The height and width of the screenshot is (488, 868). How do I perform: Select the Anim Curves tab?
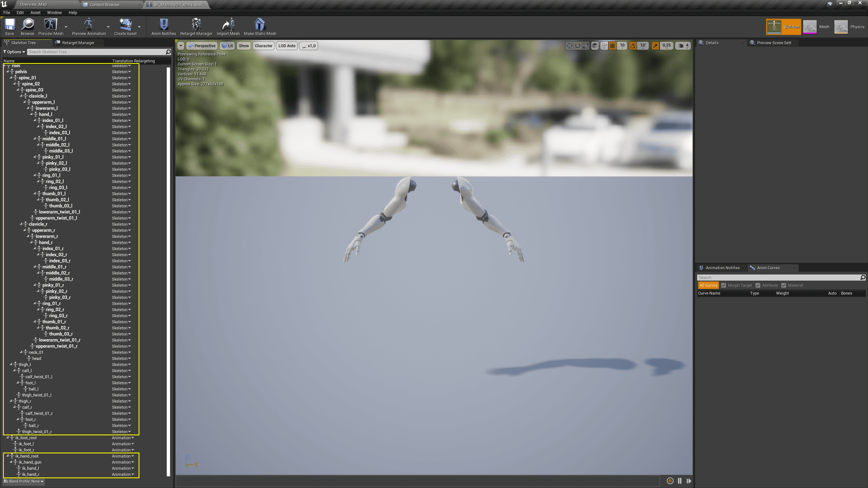(x=769, y=267)
